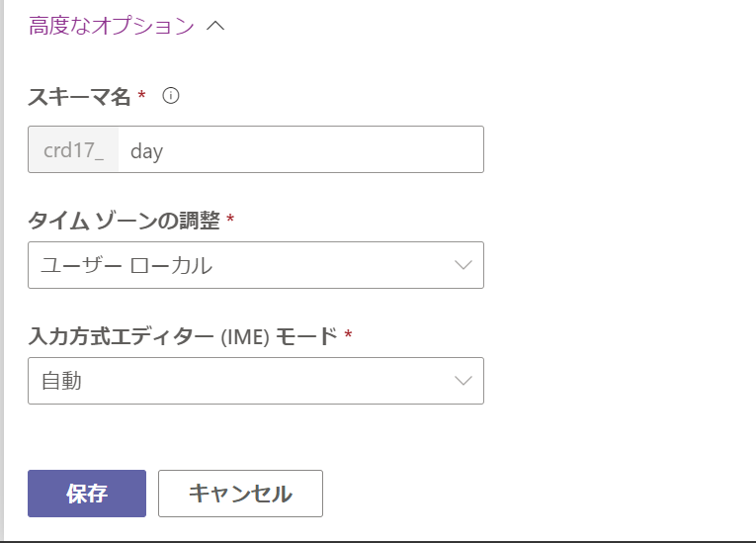The image size is (756, 543).
Task: Click the crd17_ prefix box
Action: (x=73, y=149)
